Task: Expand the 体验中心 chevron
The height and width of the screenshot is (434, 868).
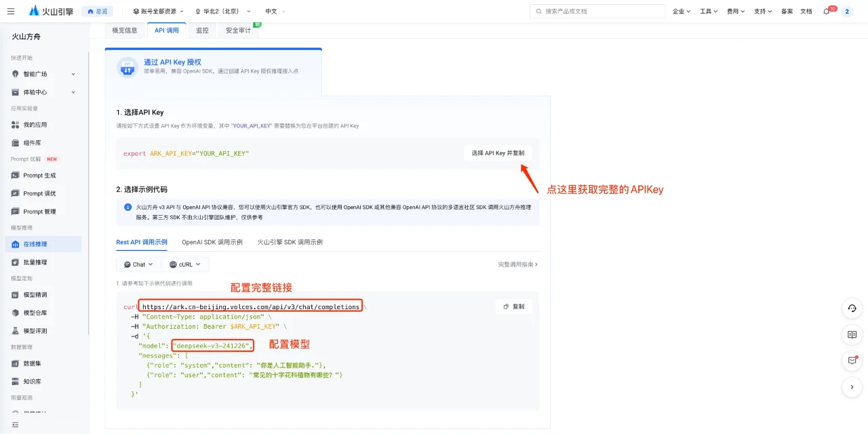Action: coord(73,92)
